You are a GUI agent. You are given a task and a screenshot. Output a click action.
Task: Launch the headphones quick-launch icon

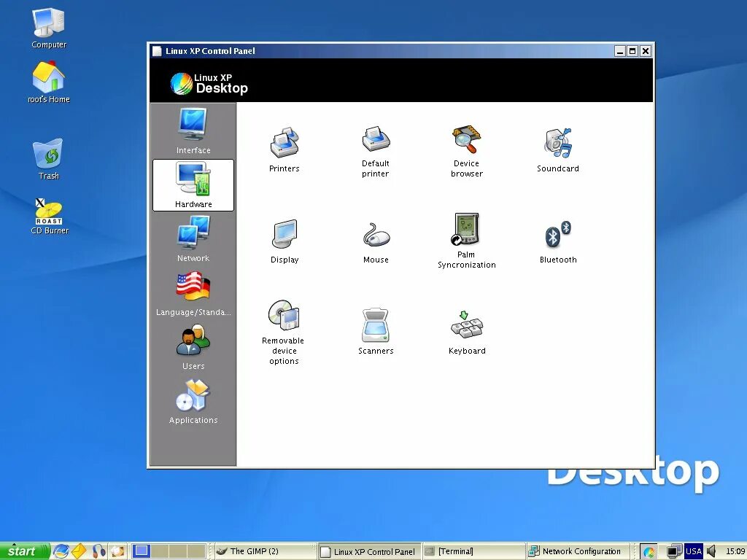pos(98,551)
